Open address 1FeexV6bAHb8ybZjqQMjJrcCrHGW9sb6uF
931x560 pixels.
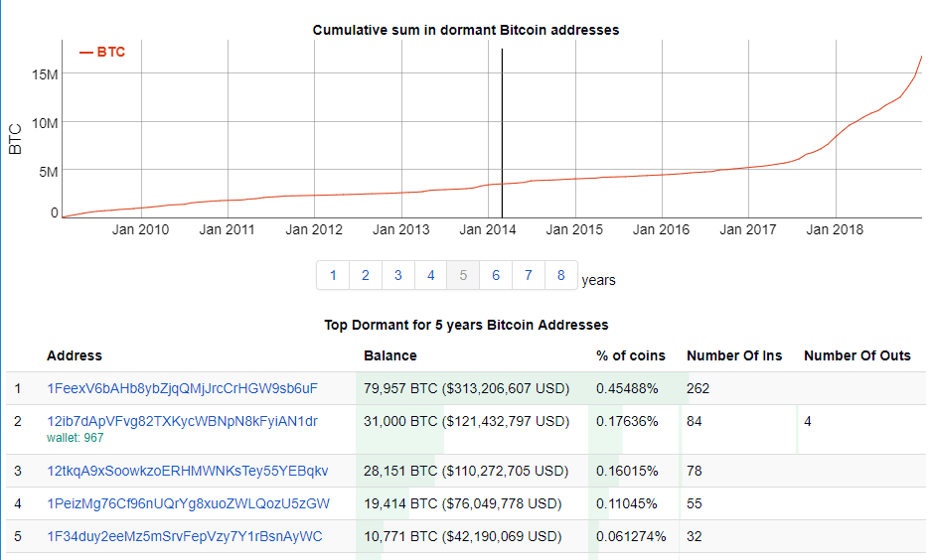pyautogui.click(x=182, y=388)
